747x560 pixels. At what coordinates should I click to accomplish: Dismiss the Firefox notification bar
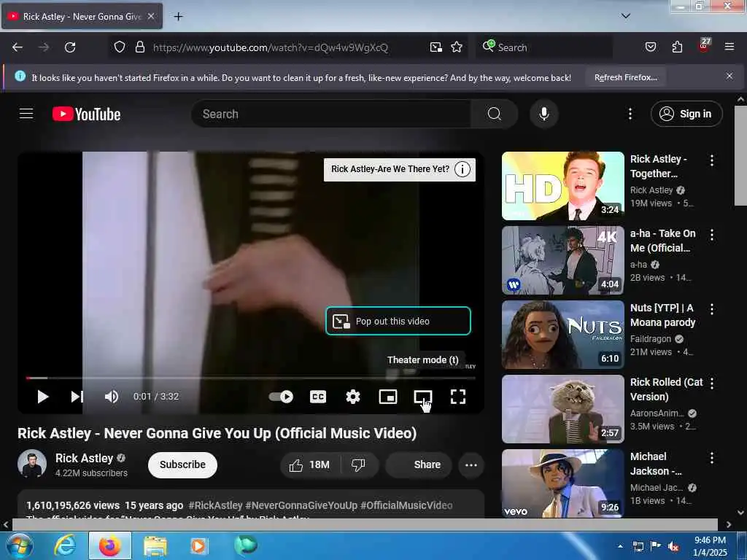(729, 76)
